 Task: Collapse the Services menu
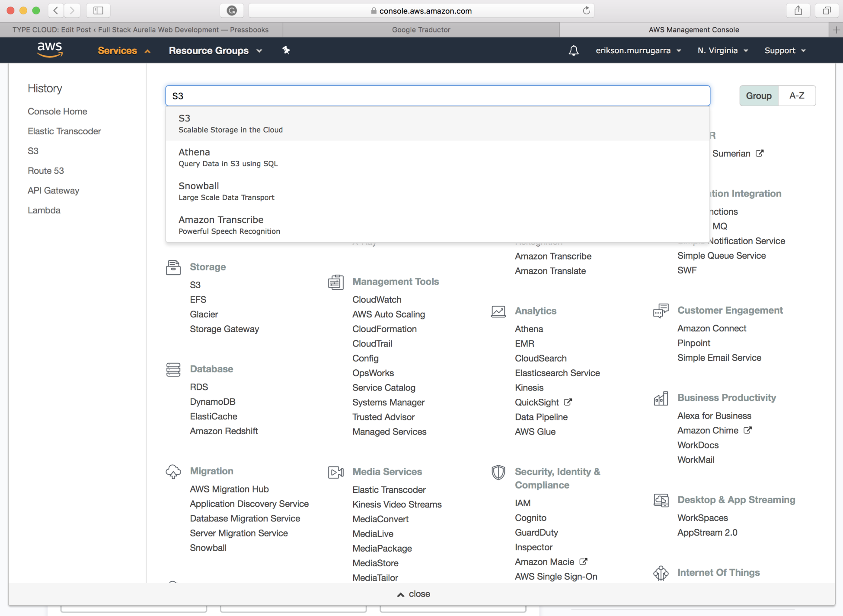pos(124,51)
